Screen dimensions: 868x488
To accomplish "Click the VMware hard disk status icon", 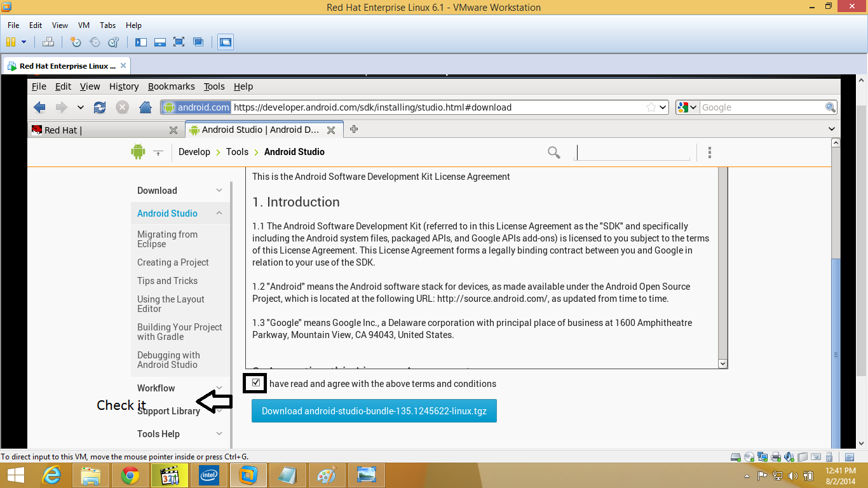I will [x=735, y=457].
